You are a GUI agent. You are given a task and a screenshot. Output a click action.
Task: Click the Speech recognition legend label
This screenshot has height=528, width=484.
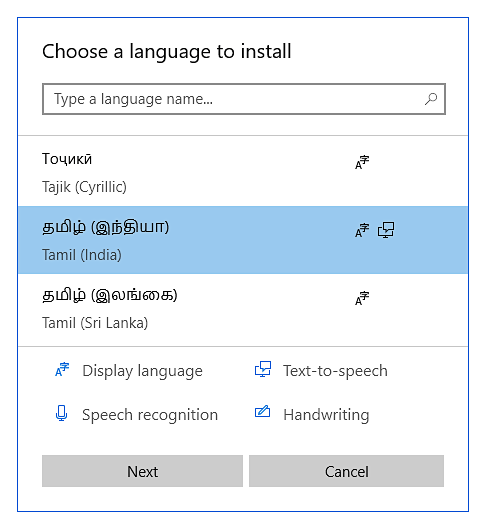click(x=150, y=415)
